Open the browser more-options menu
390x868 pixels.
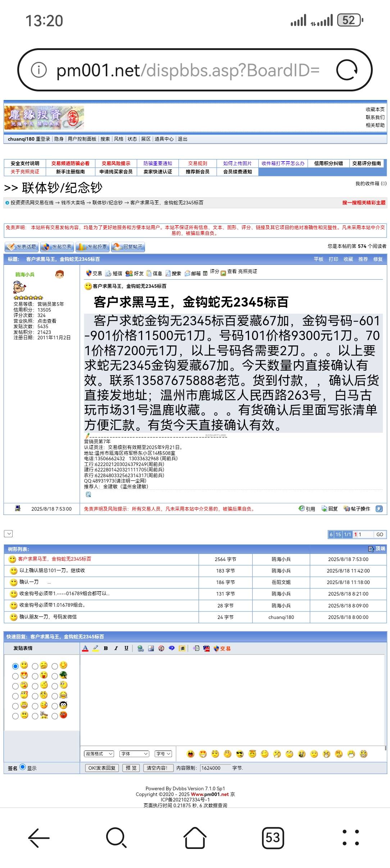[x=350, y=837]
